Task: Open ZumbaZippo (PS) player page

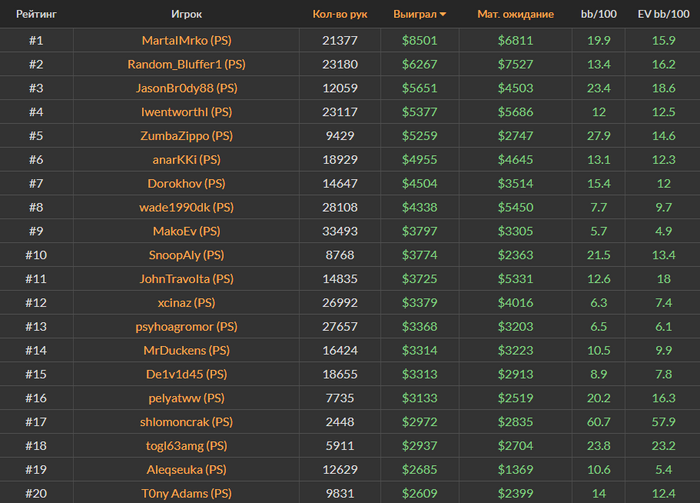Action: (x=187, y=136)
